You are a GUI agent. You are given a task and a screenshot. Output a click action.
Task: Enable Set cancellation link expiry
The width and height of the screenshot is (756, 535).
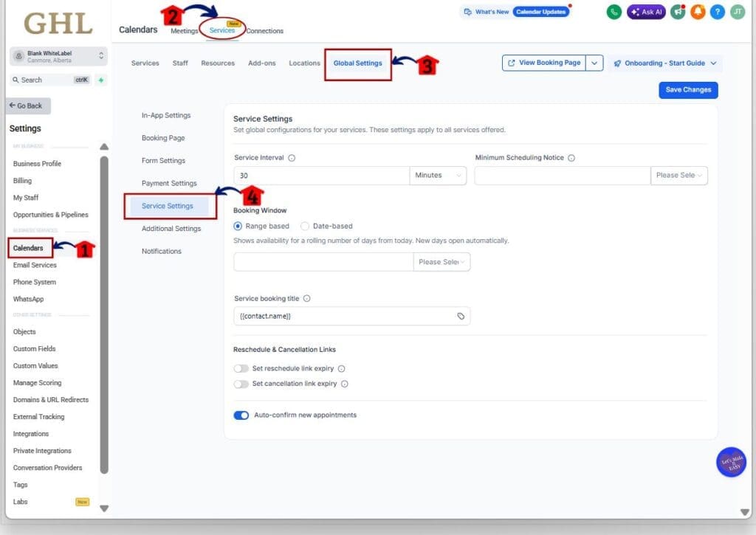point(242,383)
